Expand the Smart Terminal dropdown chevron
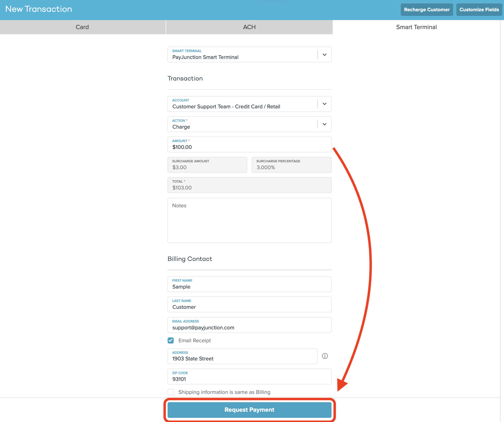 (324, 55)
